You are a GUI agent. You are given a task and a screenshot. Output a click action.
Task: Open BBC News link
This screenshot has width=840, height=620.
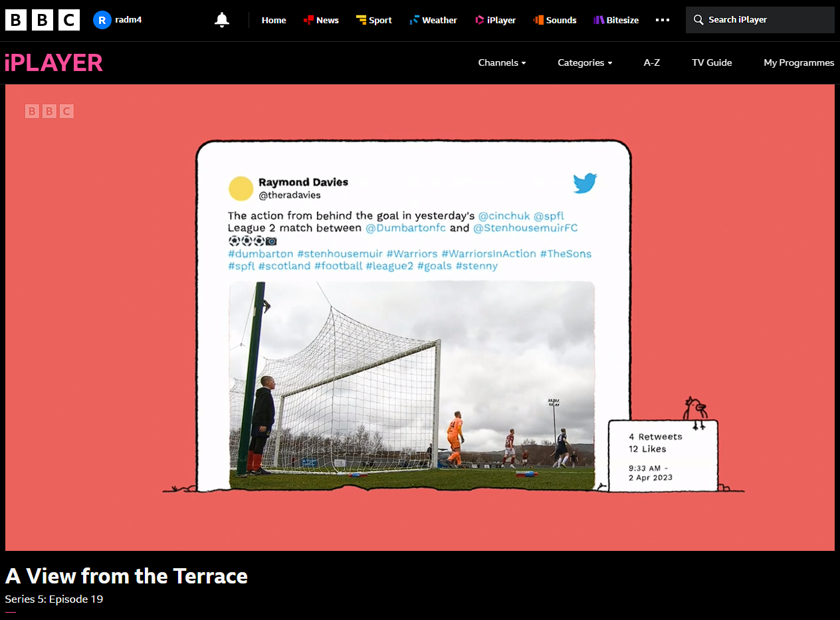(x=321, y=20)
